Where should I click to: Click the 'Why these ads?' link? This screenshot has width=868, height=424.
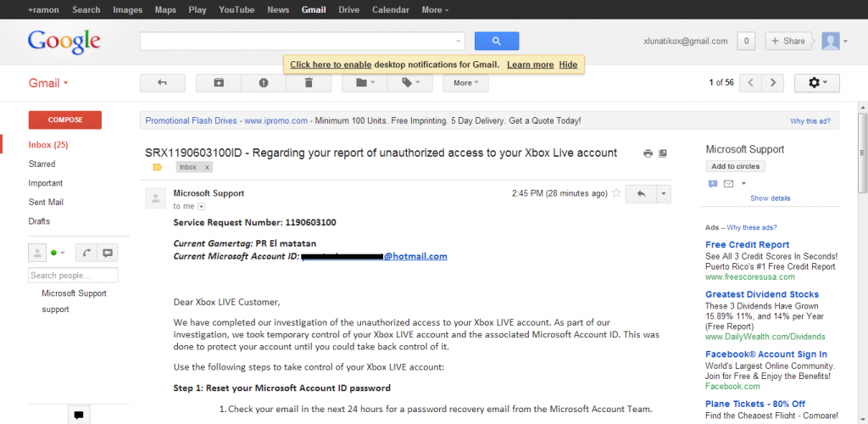(x=752, y=227)
